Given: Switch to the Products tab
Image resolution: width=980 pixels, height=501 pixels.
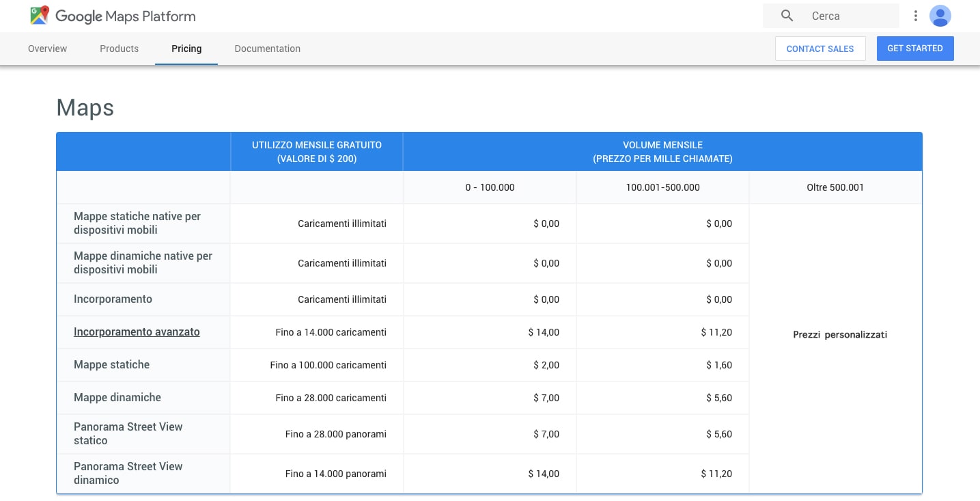Looking at the screenshot, I should 119,49.
